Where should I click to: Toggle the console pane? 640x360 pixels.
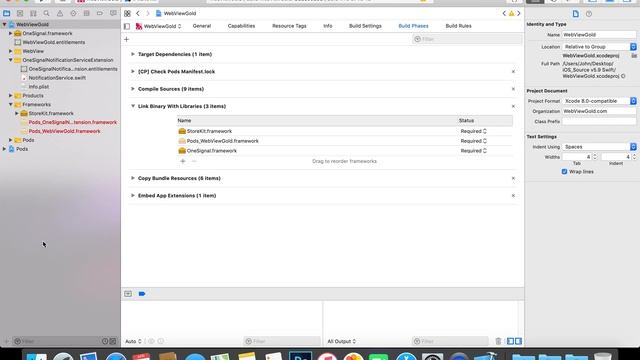[518, 341]
